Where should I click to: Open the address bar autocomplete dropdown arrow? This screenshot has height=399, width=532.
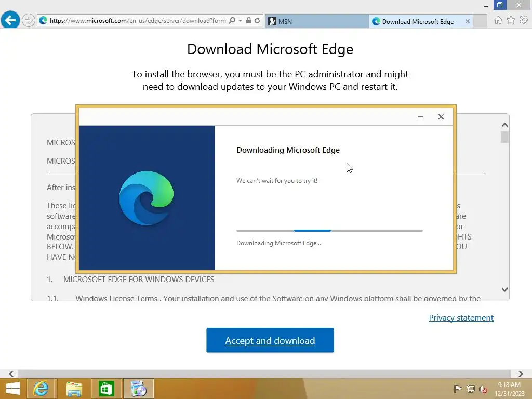pos(240,21)
